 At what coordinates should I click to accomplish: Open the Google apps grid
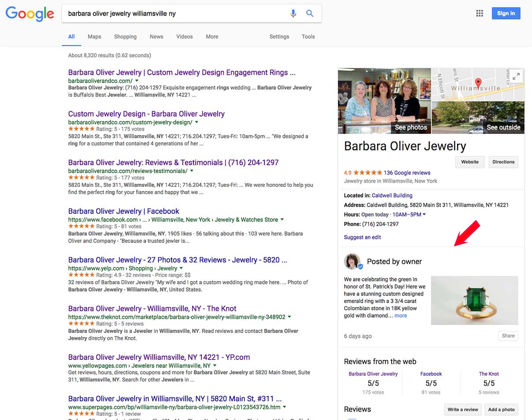click(x=479, y=13)
